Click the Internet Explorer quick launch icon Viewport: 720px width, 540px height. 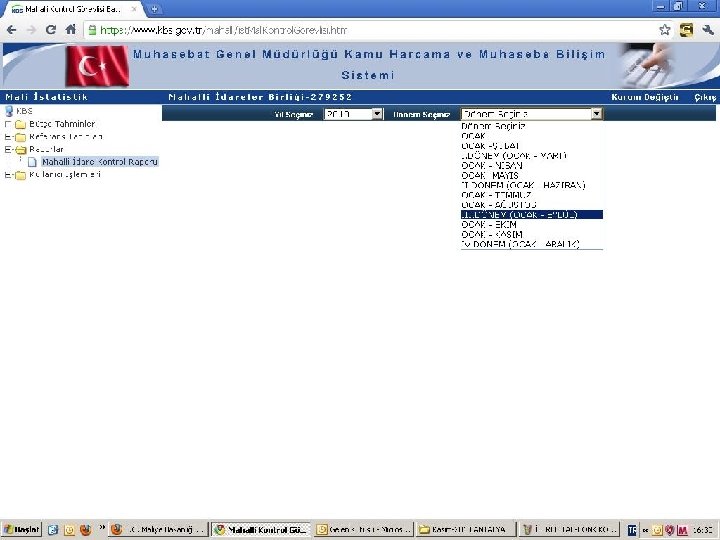pos(53,530)
